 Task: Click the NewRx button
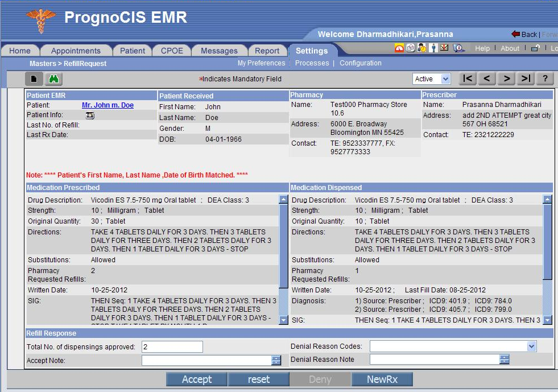[x=382, y=379]
